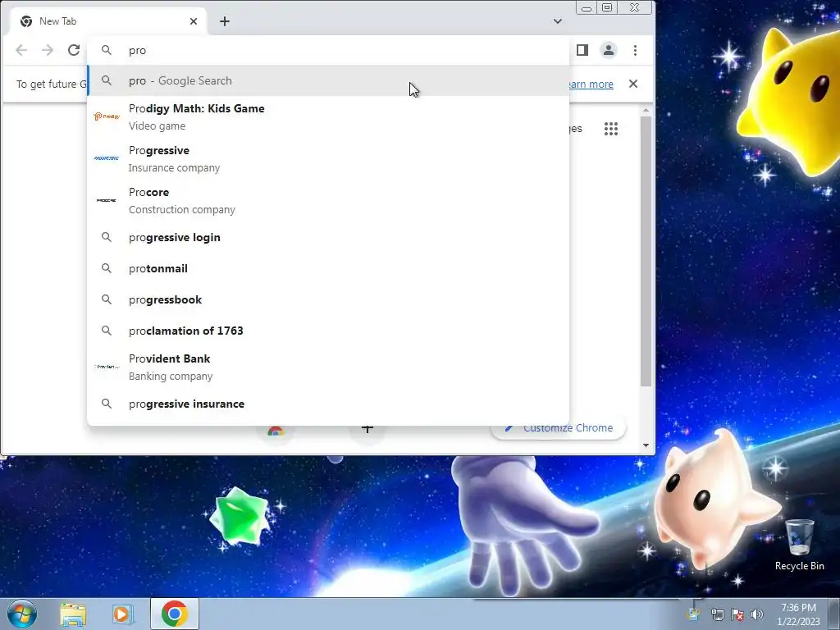Image resolution: width=840 pixels, height=630 pixels.
Task: Open the Google apps grid icon
Action: 611,129
